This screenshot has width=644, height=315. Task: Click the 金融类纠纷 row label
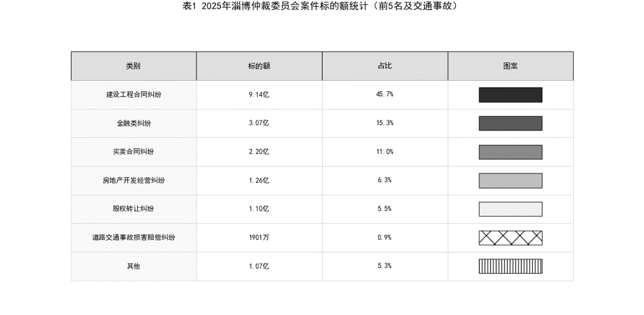(x=133, y=123)
